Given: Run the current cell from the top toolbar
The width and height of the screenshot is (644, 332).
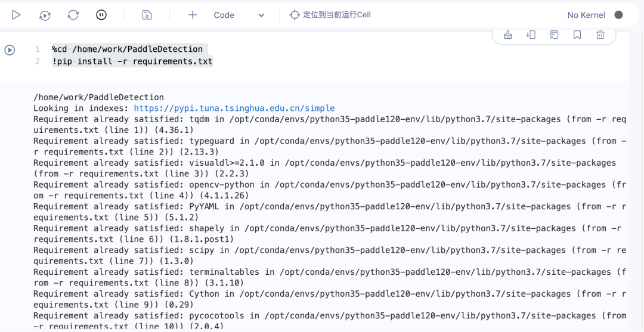Looking at the screenshot, I should (16, 15).
